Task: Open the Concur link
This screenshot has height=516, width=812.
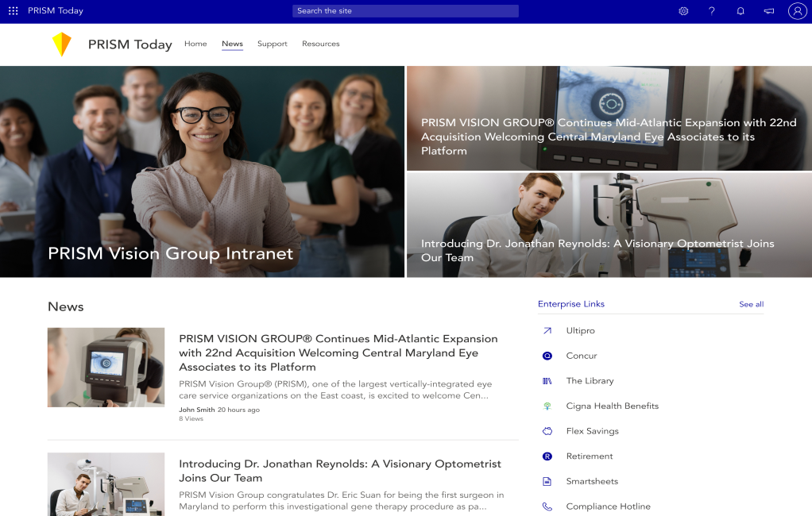Action: (x=582, y=356)
